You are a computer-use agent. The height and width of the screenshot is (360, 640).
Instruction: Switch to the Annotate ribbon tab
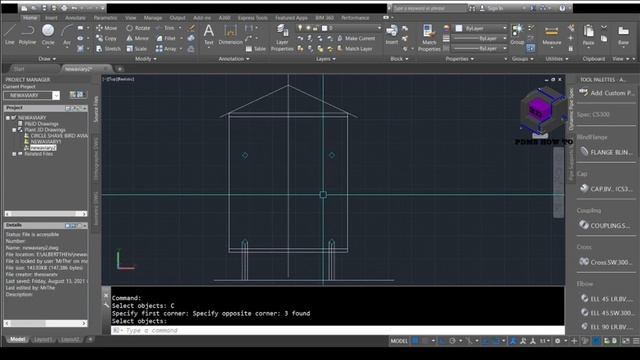point(75,18)
